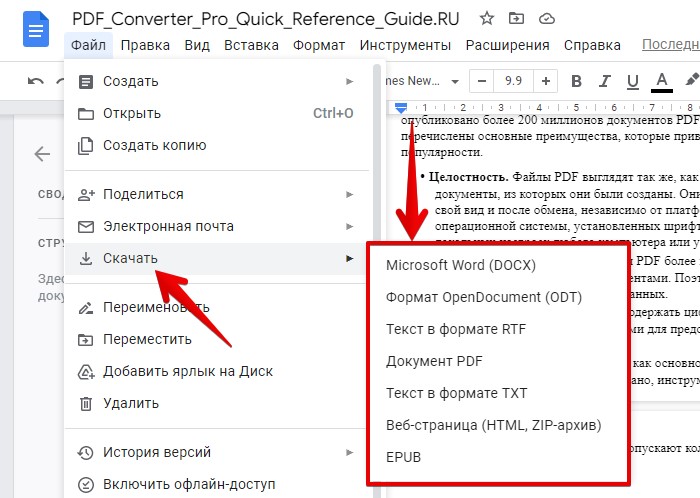The width and height of the screenshot is (700, 498).
Task: Click the Undo arrow in toolbar
Action: 36,81
